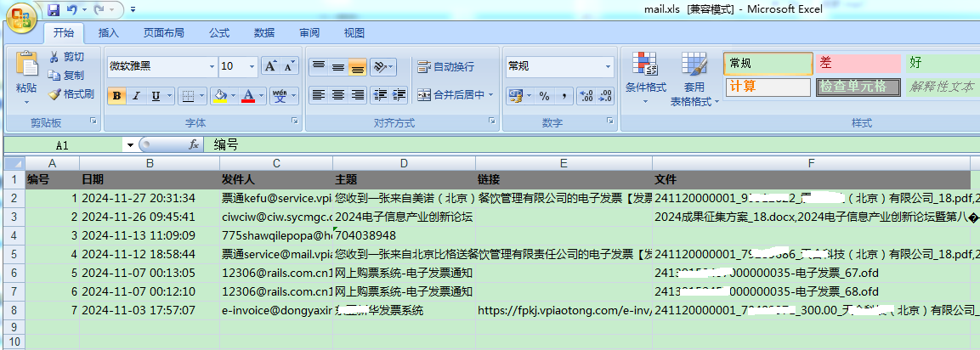This screenshot has height=350, width=980.
Task: Open the 页面布局 tab
Action: click(x=163, y=32)
